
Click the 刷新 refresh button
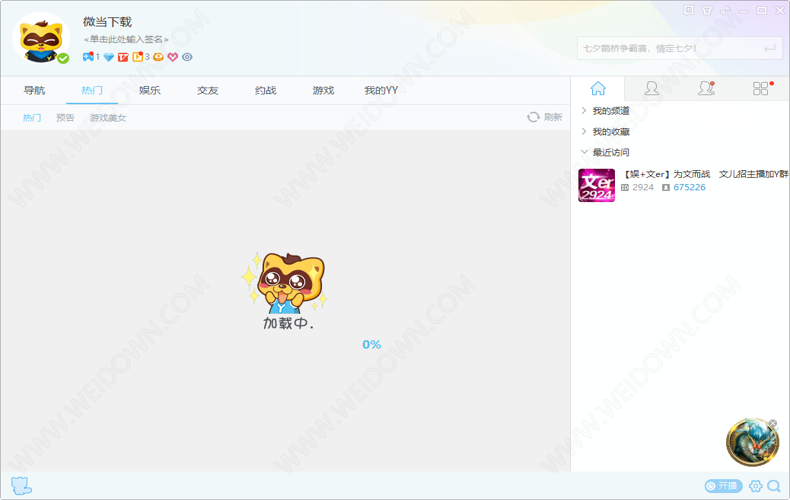coord(545,117)
